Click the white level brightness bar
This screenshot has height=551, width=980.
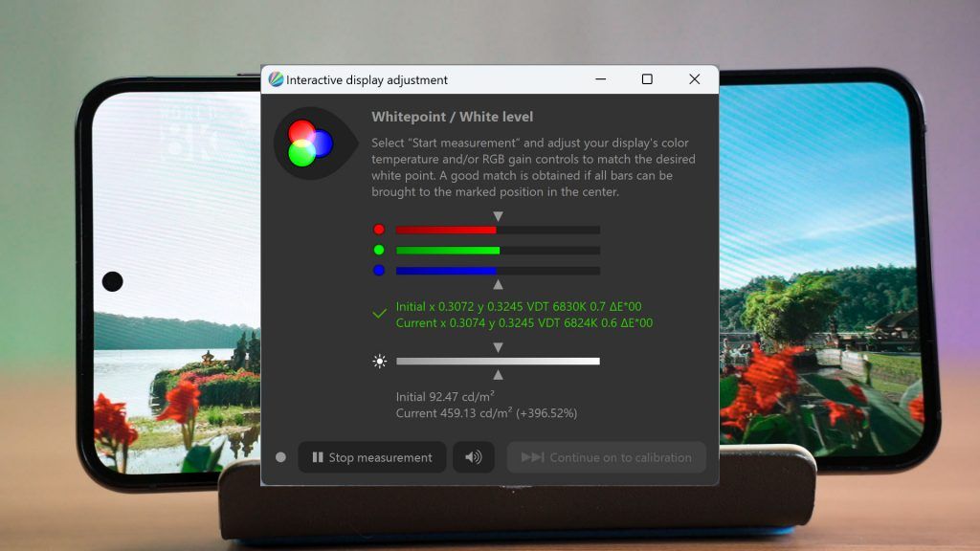tap(498, 361)
